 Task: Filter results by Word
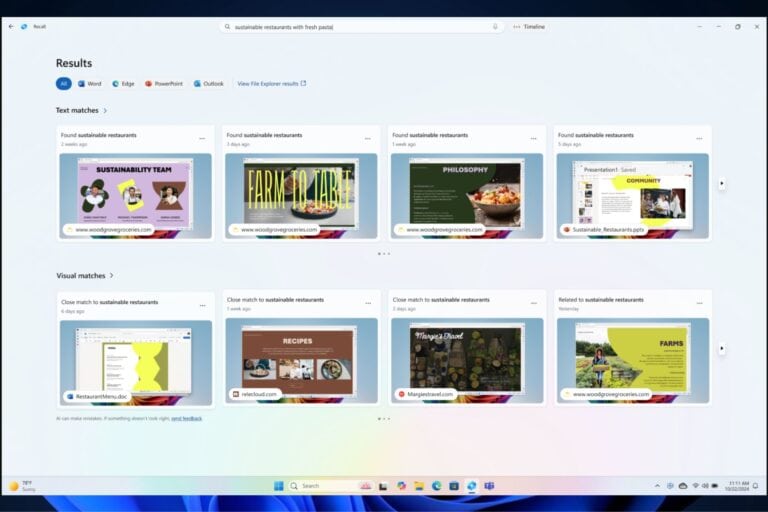(x=90, y=84)
